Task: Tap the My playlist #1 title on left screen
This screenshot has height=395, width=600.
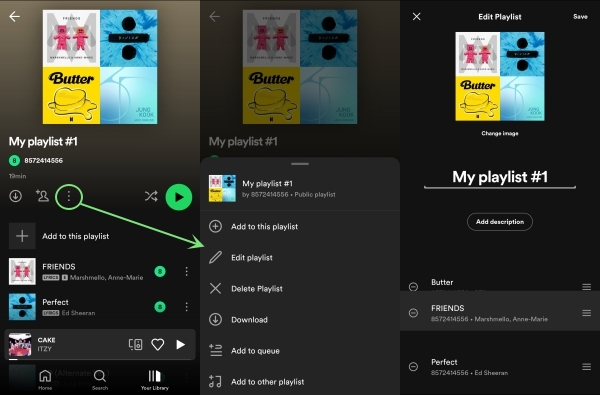Action: coord(43,142)
